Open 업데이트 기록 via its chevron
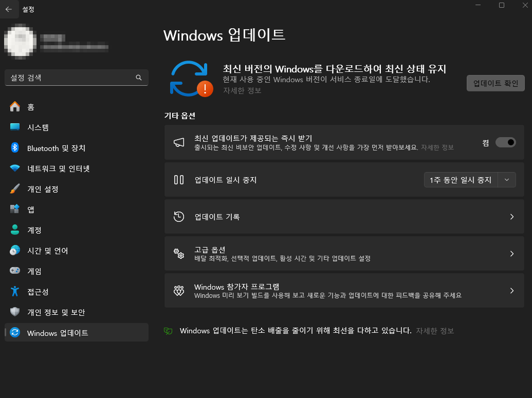Image resolution: width=532 pixels, height=398 pixels. pos(512,217)
